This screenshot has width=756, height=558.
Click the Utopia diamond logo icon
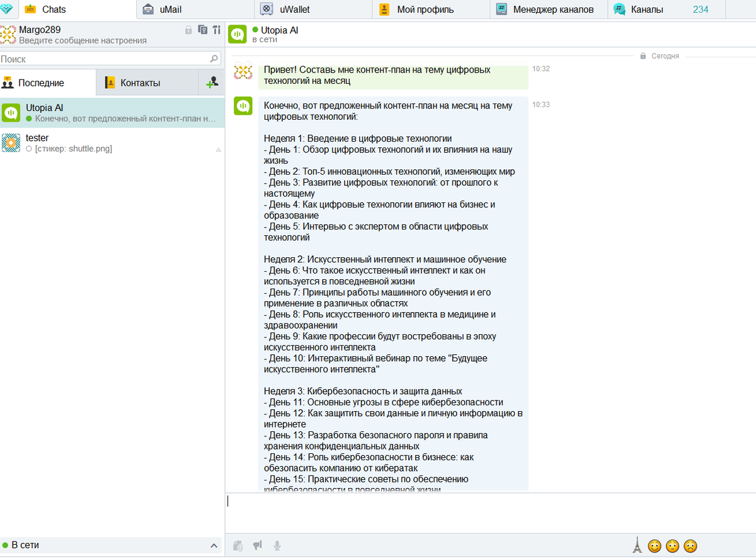click(x=7, y=9)
